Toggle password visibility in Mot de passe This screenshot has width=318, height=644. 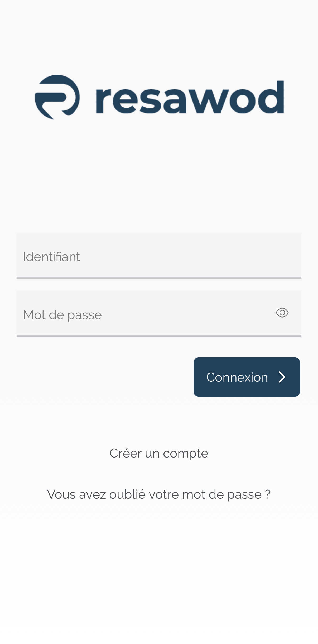(282, 313)
